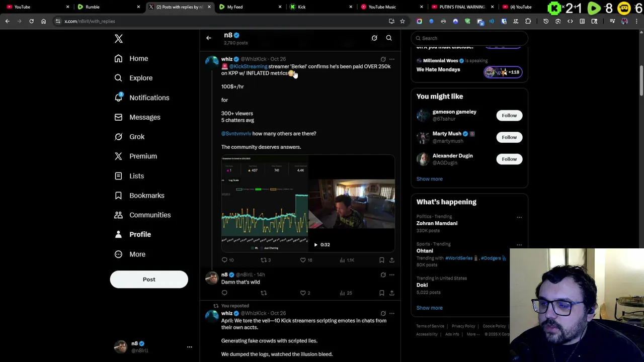644x362 pixels.
Task: Go back with profile header arrow
Action: point(209,38)
